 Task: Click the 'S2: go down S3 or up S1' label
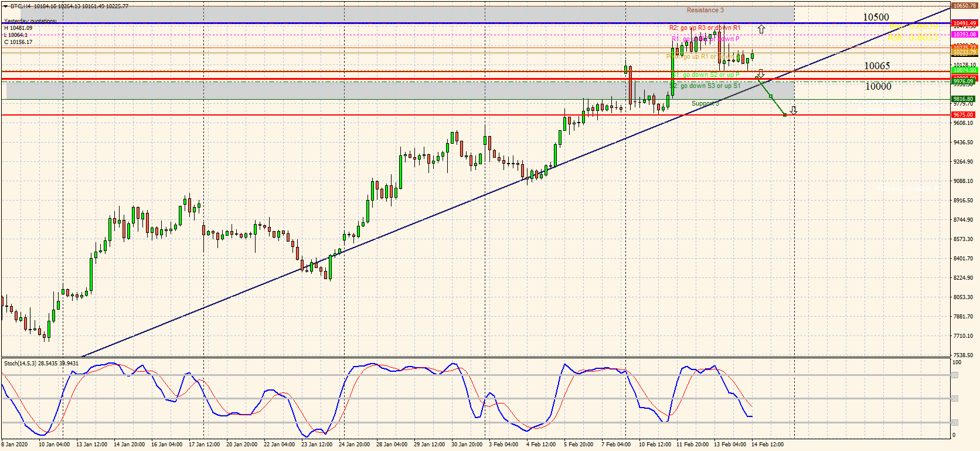tap(705, 86)
